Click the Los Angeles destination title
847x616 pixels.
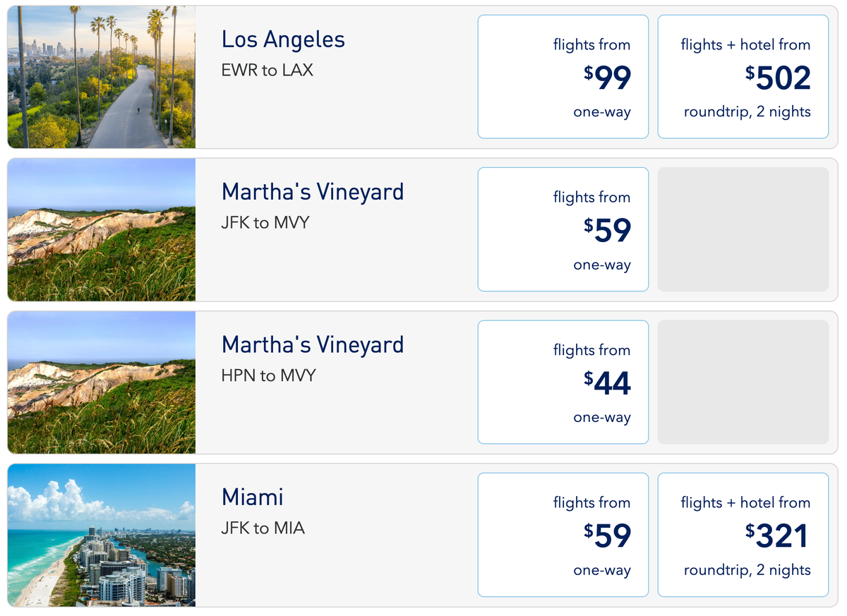283,40
